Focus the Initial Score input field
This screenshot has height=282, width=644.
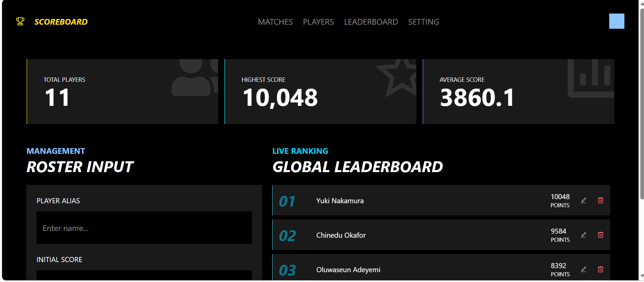[144, 275]
